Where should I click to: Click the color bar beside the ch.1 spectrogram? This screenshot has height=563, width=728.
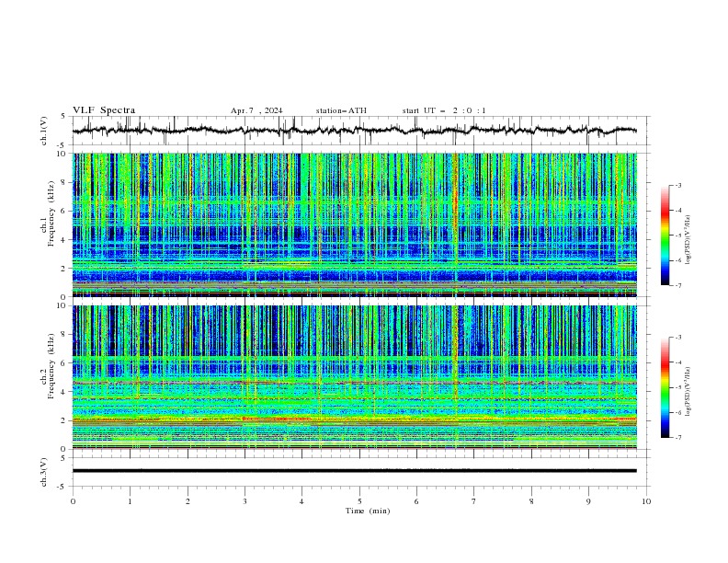coord(665,235)
